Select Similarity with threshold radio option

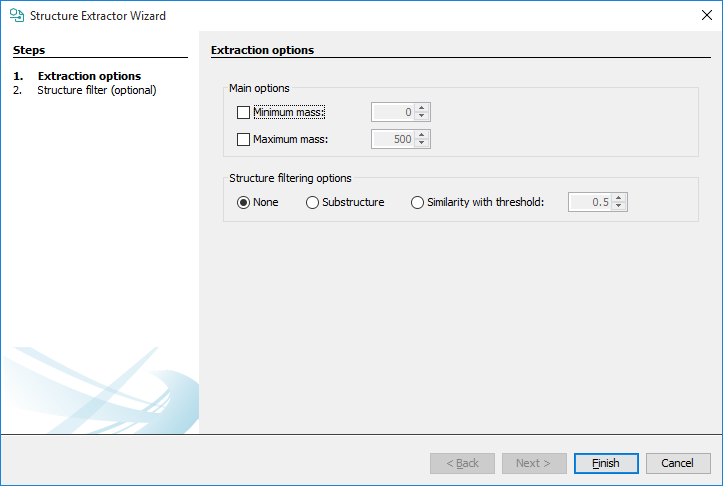418,202
